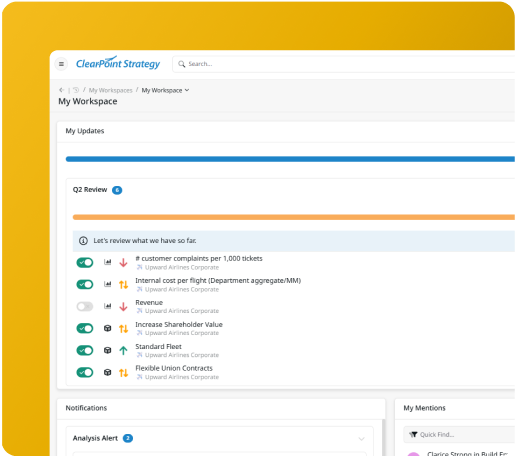Click airline icon under customer complaints row
Image resolution: width=515 pixels, height=456 pixels.
139,267
